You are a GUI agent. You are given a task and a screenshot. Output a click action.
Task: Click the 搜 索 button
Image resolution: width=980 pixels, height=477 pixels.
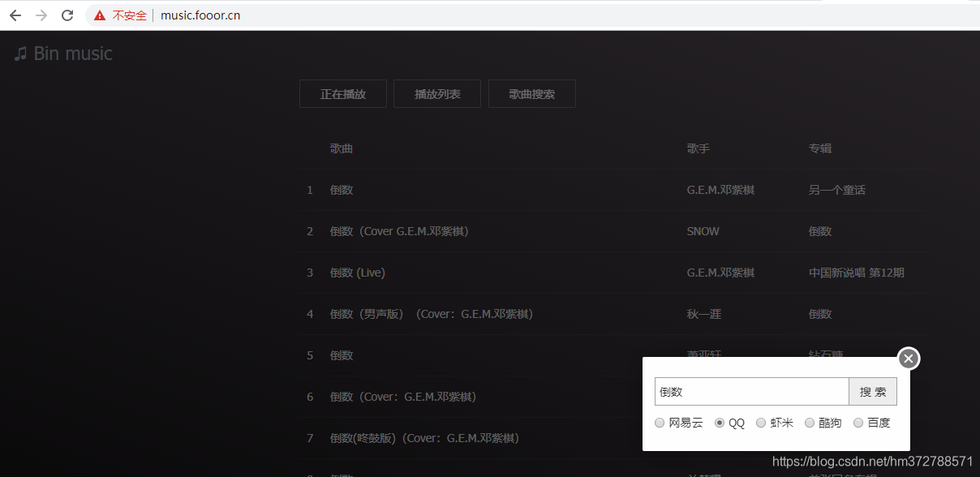[873, 392]
